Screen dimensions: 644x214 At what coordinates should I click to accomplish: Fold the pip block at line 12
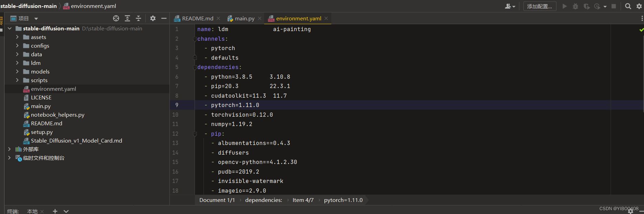[195, 134]
